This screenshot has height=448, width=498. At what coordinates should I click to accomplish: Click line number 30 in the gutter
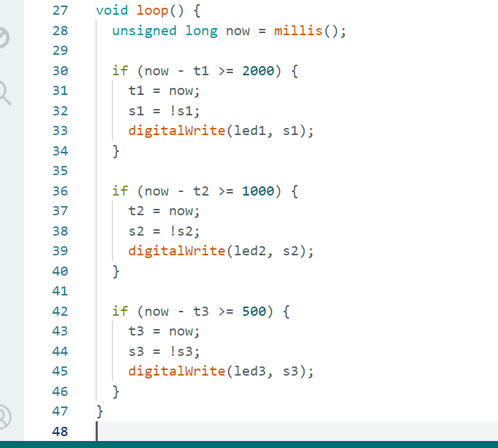[x=60, y=71]
